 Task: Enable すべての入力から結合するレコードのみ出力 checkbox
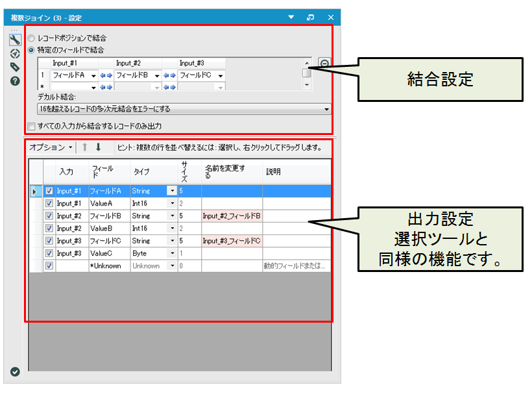tap(31, 126)
